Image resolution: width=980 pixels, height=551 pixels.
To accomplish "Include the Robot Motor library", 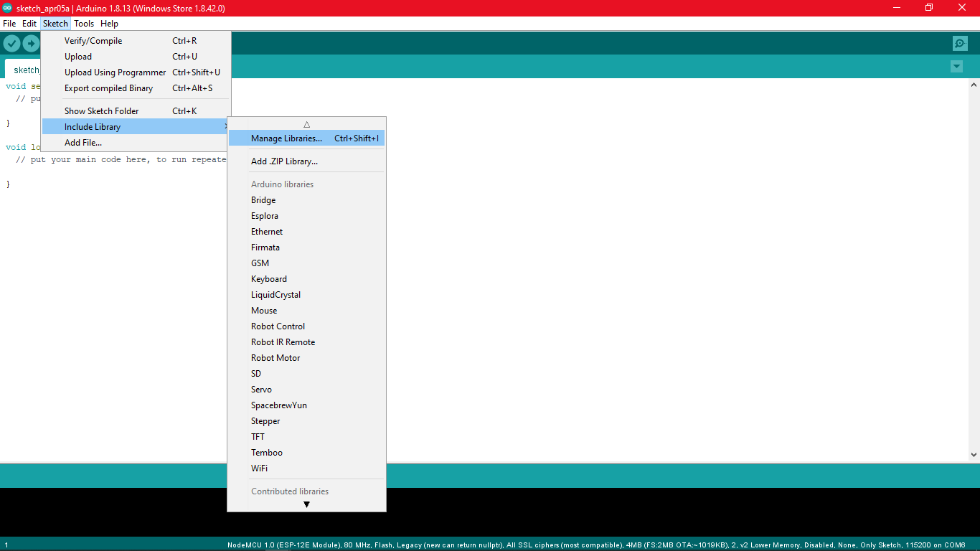I will pyautogui.click(x=306, y=358).
